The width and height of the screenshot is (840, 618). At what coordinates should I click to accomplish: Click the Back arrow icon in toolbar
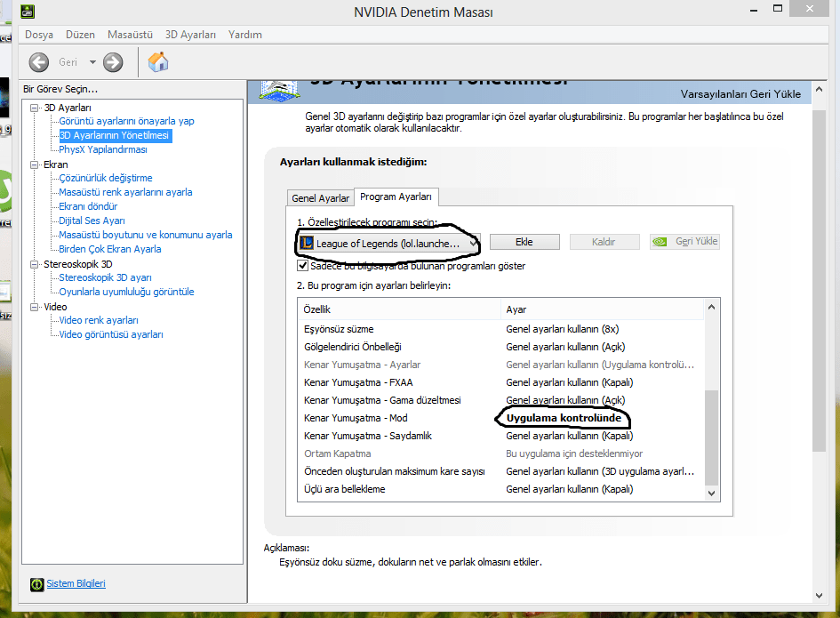point(38,63)
